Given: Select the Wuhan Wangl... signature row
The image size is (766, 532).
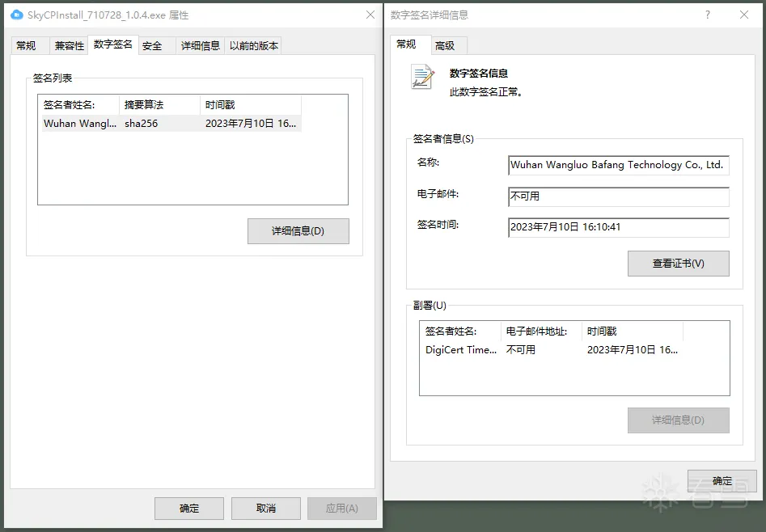Looking at the screenshot, I should [171, 124].
